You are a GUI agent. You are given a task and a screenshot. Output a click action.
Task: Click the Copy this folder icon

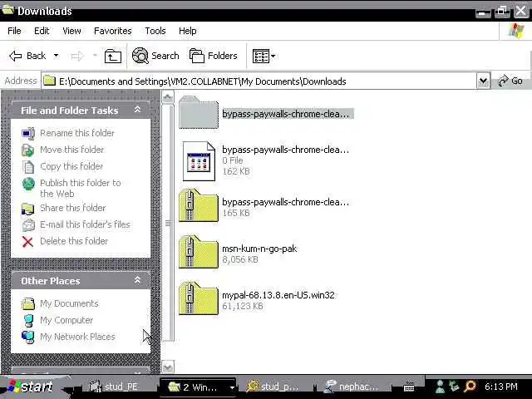28,166
